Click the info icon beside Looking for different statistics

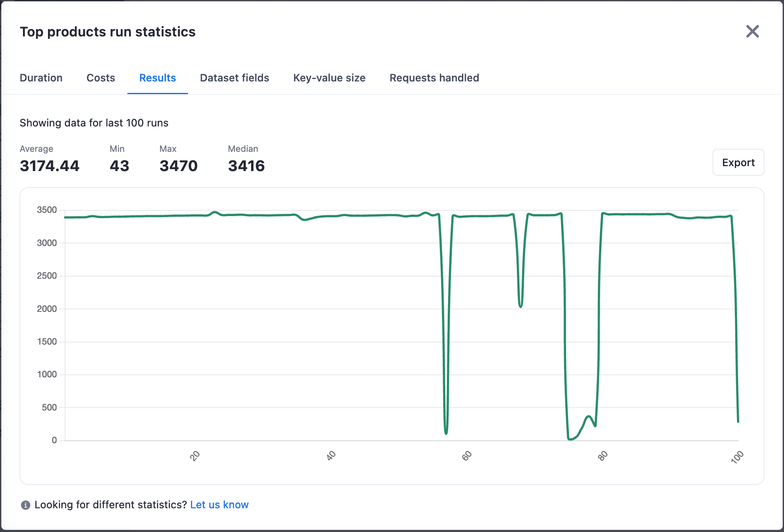(25, 505)
